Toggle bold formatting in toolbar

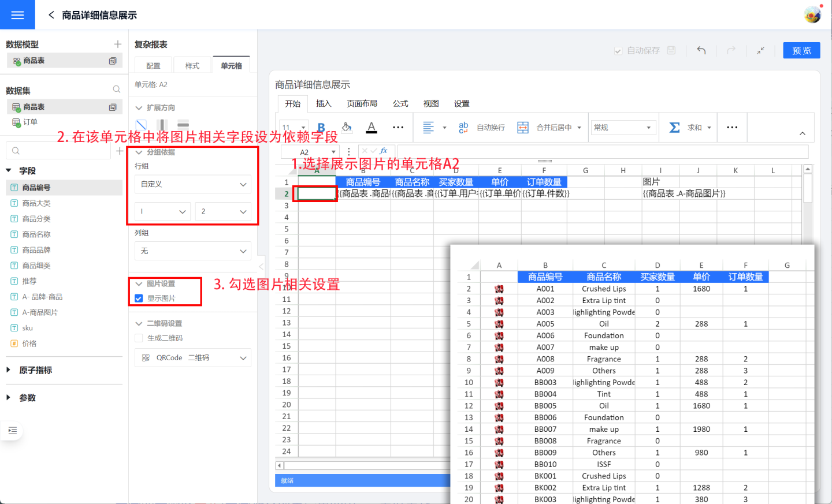321,128
